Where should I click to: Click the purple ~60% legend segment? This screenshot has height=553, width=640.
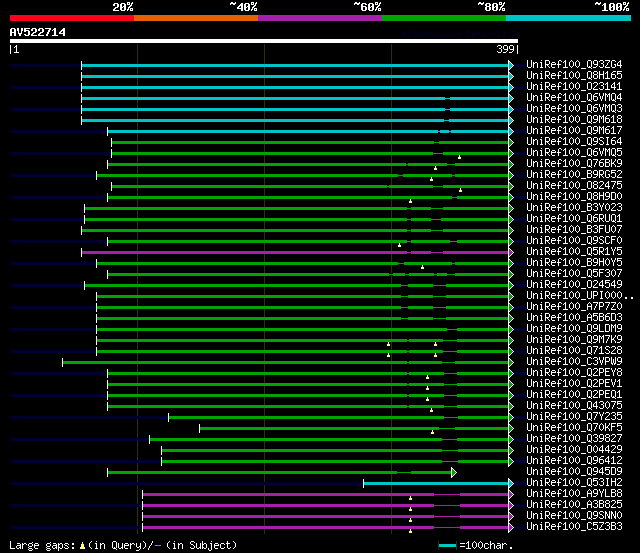pos(320,18)
